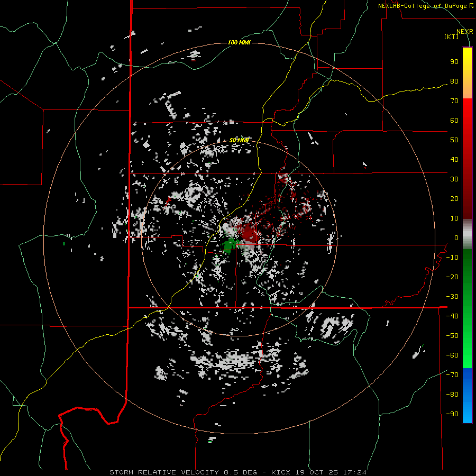Click the -90 value on velocity scale
Viewport: 476px width, 476px height.
click(452, 414)
